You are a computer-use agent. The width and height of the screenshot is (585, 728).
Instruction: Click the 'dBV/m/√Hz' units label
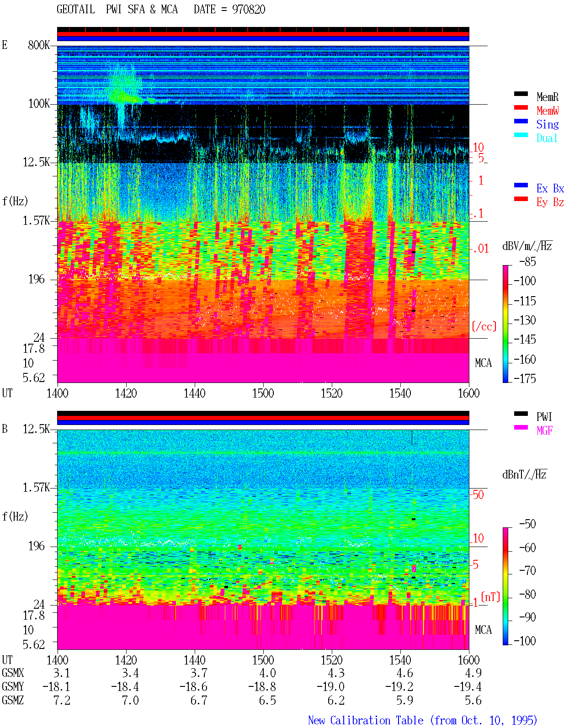(527, 246)
